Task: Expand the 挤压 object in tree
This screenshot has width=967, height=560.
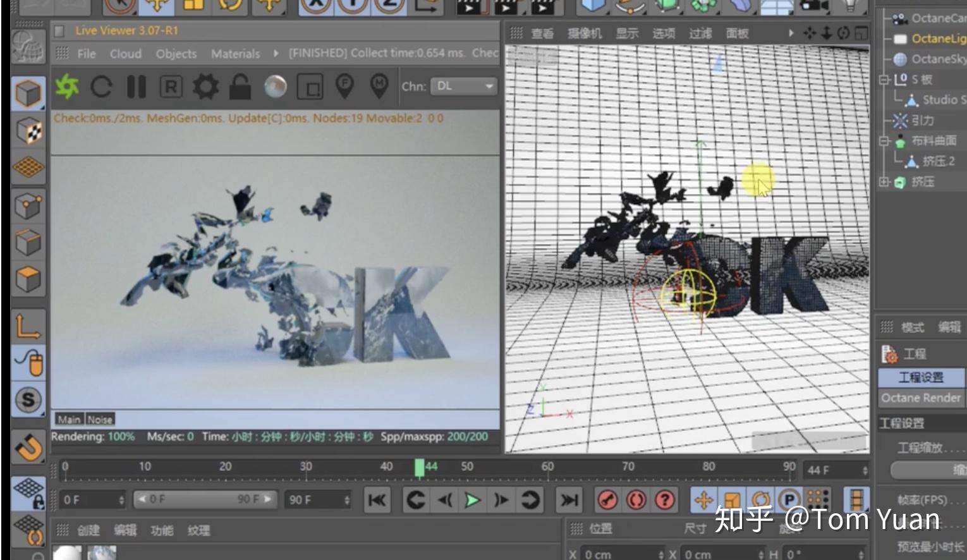Action: (884, 182)
